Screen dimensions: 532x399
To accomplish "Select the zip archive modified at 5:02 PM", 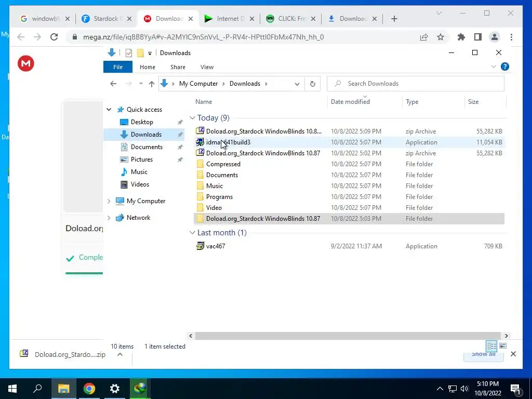I will [x=349, y=153].
